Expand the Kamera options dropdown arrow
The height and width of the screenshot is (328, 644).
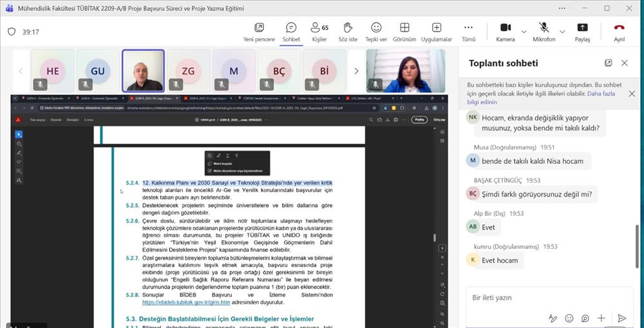(x=524, y=31)
